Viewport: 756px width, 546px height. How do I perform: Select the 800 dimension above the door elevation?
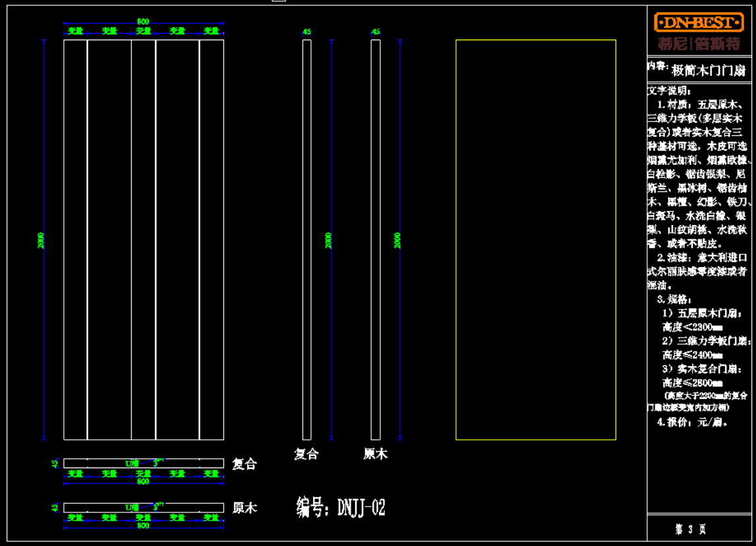coord(143,22)
